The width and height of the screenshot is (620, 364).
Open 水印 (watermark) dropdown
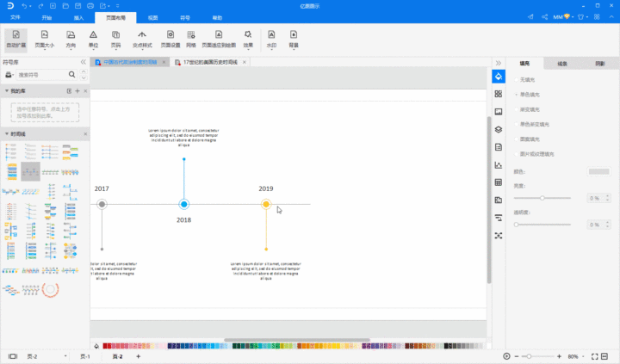pyautogui.click(x=271, y=39)
